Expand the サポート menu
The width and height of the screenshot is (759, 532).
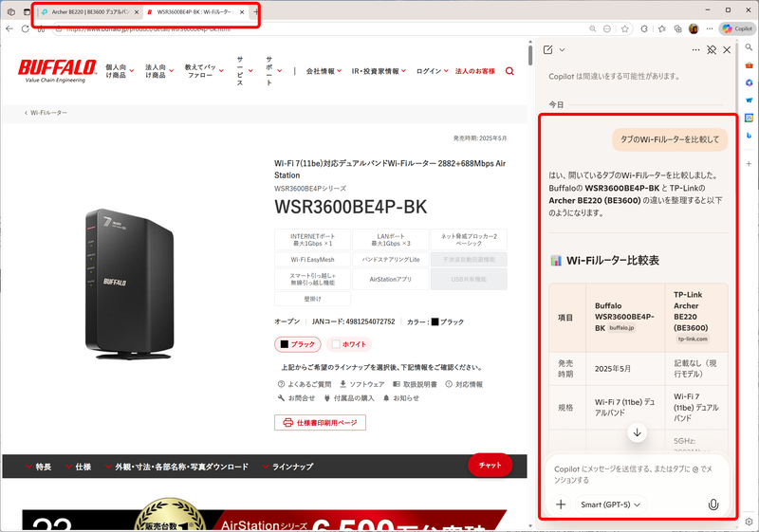tap(273, 71)
